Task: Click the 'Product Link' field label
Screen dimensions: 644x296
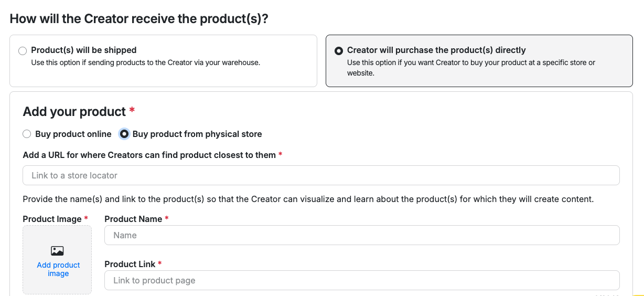Action: (x=130, y=264)
